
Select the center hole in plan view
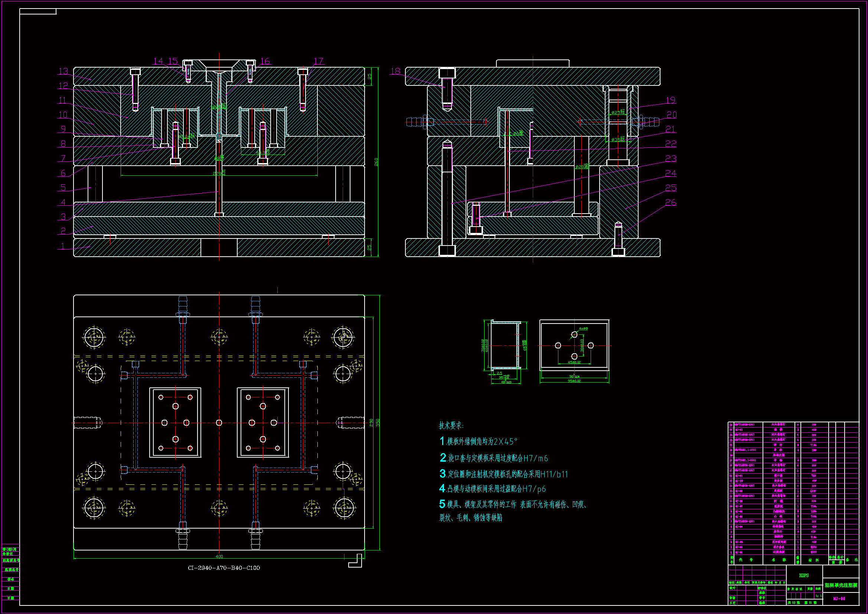(x=219, y=423)
